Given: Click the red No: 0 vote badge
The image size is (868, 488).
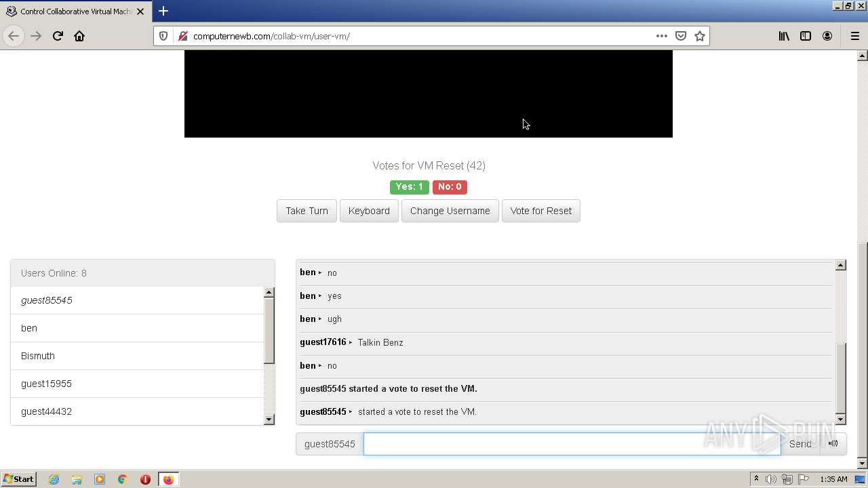Looking at the screenshot, I should pos(450,187).
